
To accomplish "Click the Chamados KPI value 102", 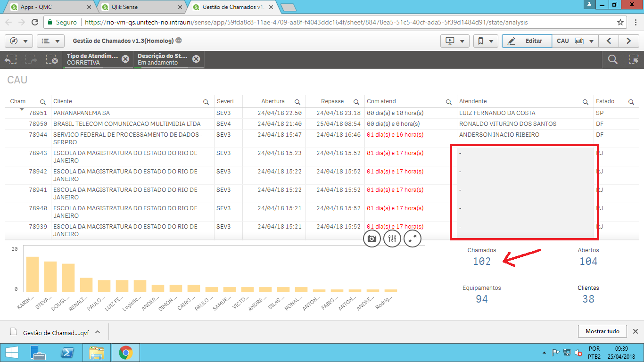I will point(481,262).
